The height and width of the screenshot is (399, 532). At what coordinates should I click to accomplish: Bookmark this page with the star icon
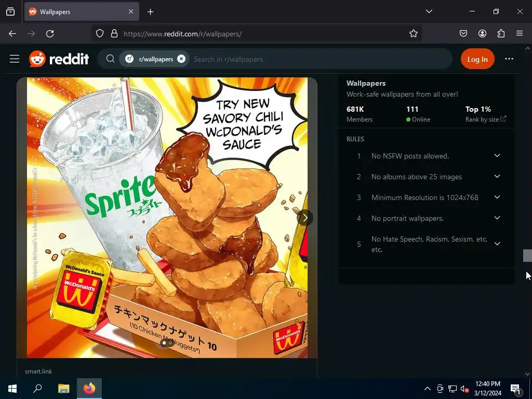413,34
